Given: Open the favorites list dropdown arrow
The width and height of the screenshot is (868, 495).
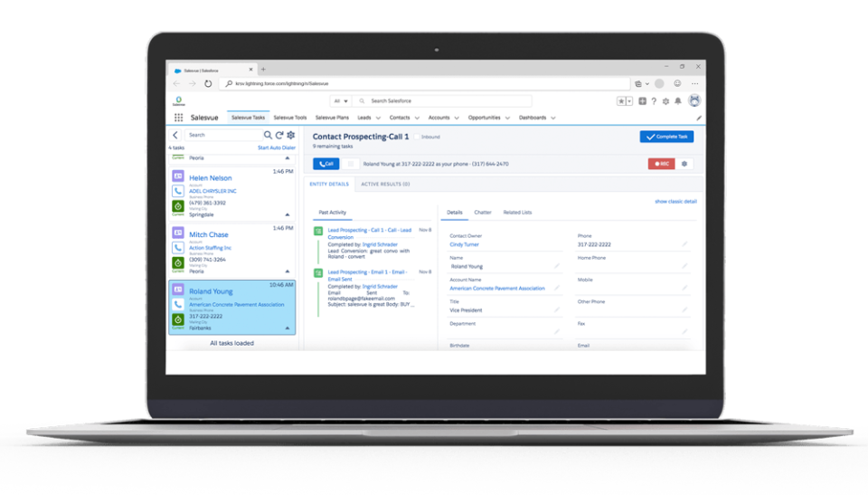Looking at the screenshot, I should pos(629,100).
